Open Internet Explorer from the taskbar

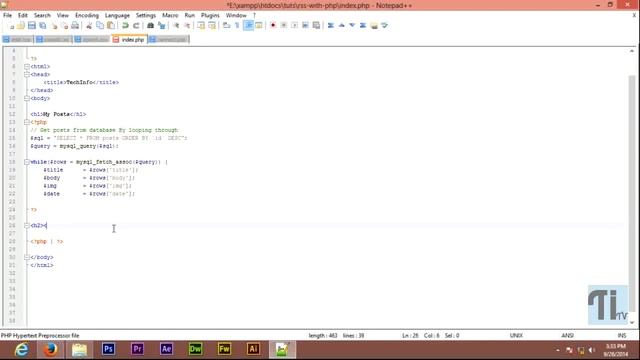21,350
